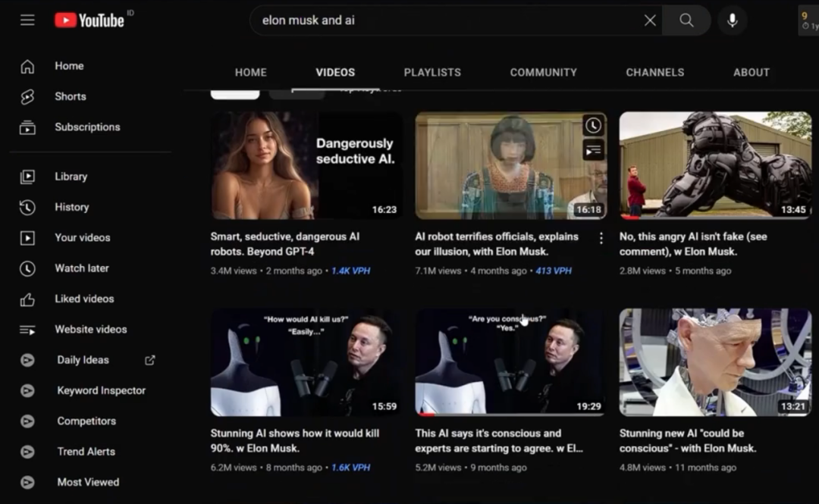Open Liked videos in sidebar
The height and width of the screenshot is (504, 819).
(x=84, y=299)
